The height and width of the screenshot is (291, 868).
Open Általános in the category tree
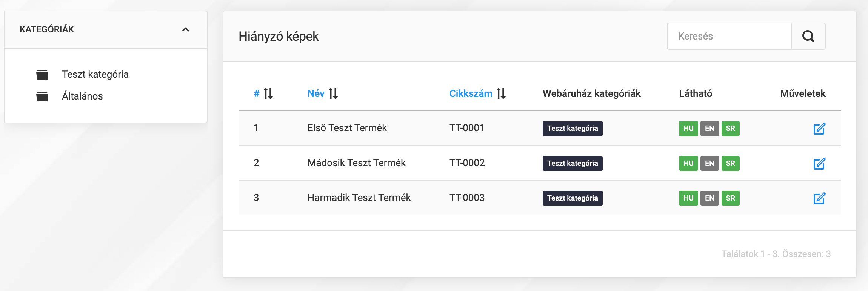click(x=82, y=96)
